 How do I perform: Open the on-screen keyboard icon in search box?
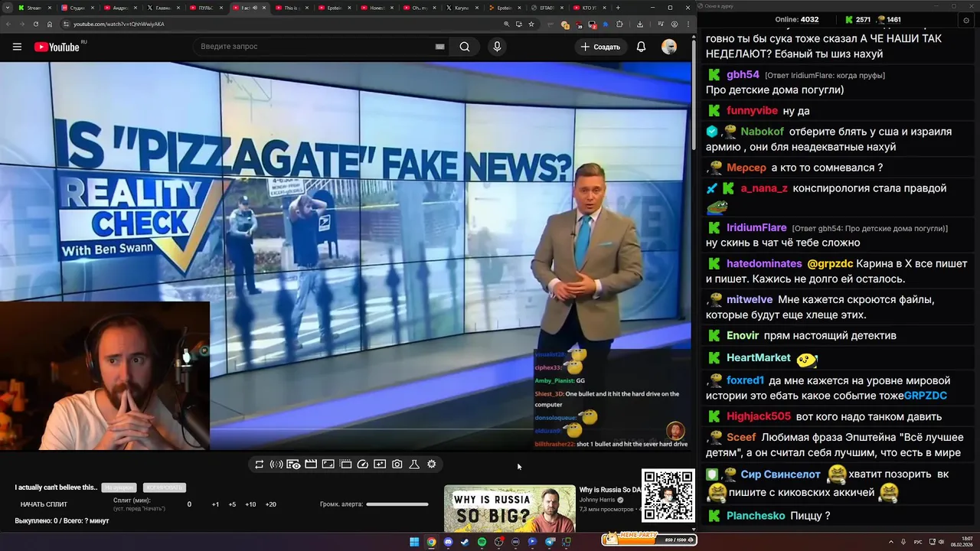click(x=439, y=47)
